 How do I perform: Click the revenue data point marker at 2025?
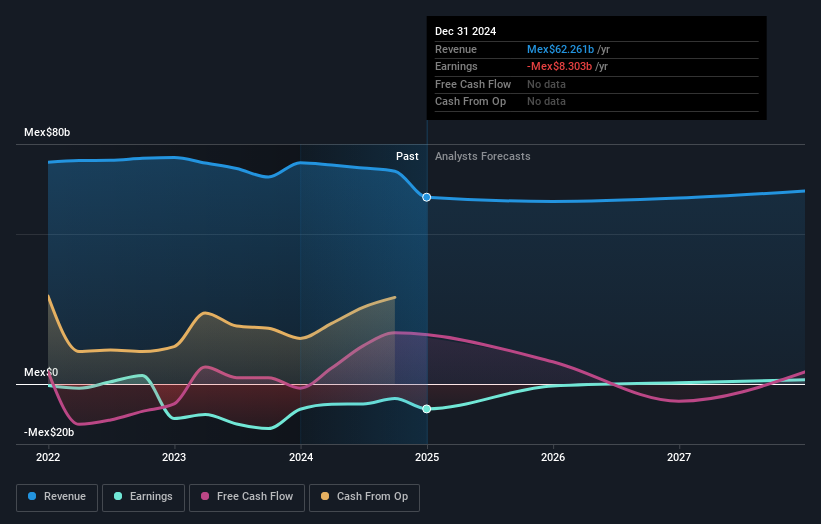427,197
